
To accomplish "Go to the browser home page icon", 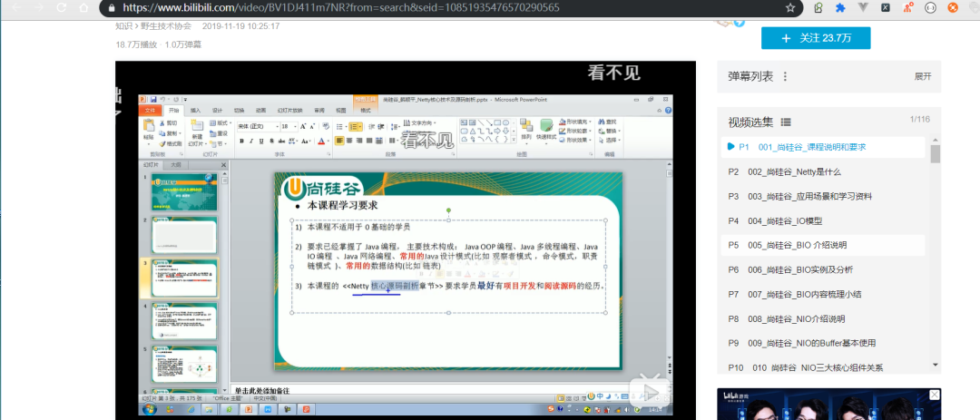I will point(83,7).
